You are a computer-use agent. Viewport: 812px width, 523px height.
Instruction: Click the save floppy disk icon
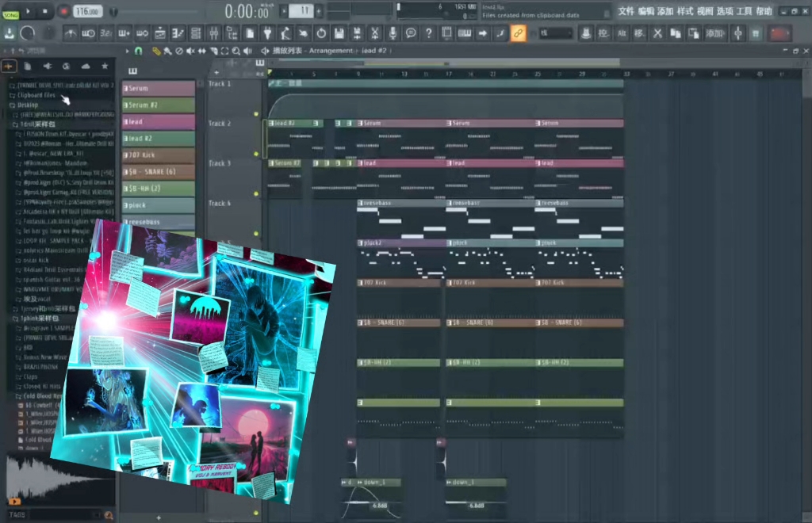click(339, 33)
